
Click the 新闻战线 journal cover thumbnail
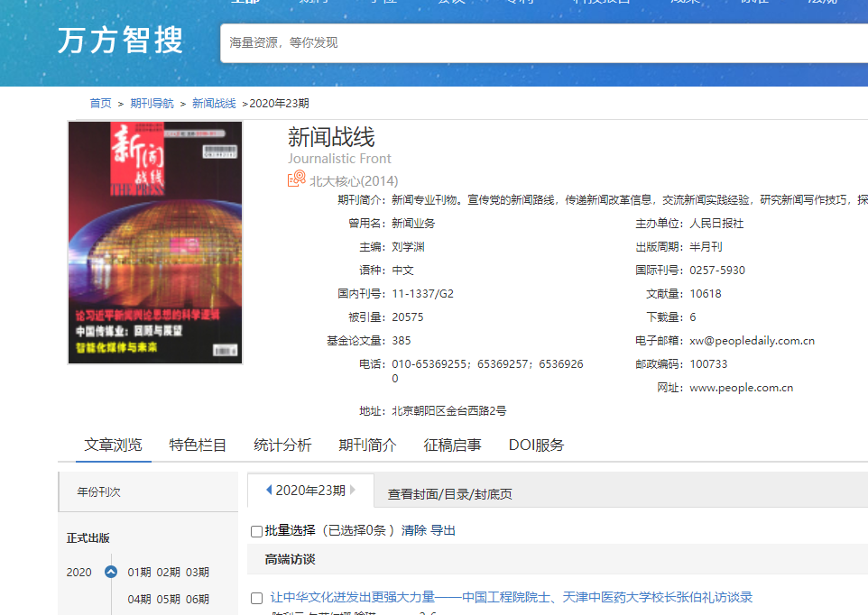point(155,243)
